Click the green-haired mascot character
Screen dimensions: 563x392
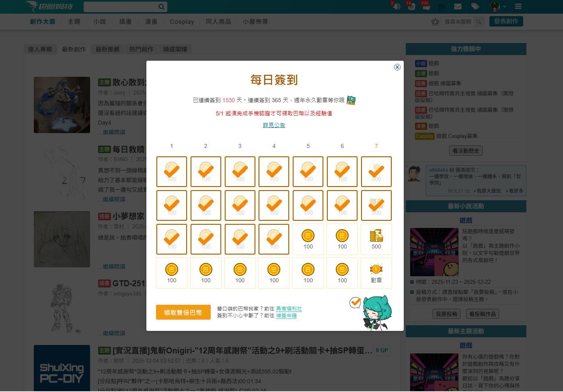click(376, 313)
